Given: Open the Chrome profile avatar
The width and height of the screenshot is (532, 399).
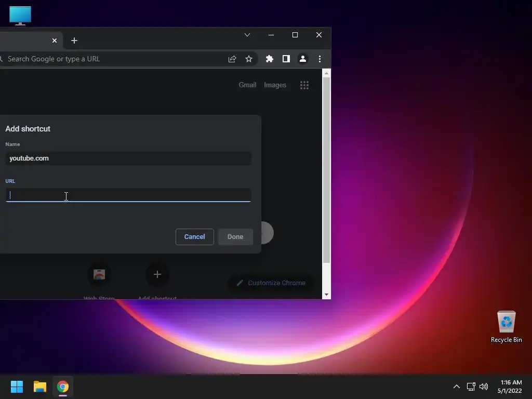Looking at the screenshot, I should click(303, 59).
